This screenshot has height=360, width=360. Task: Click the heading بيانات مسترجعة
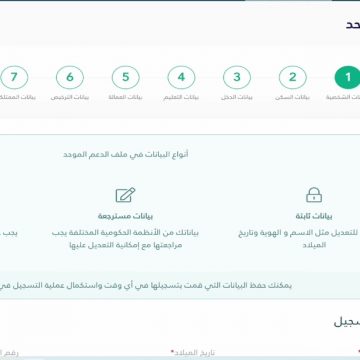(125, 216)
